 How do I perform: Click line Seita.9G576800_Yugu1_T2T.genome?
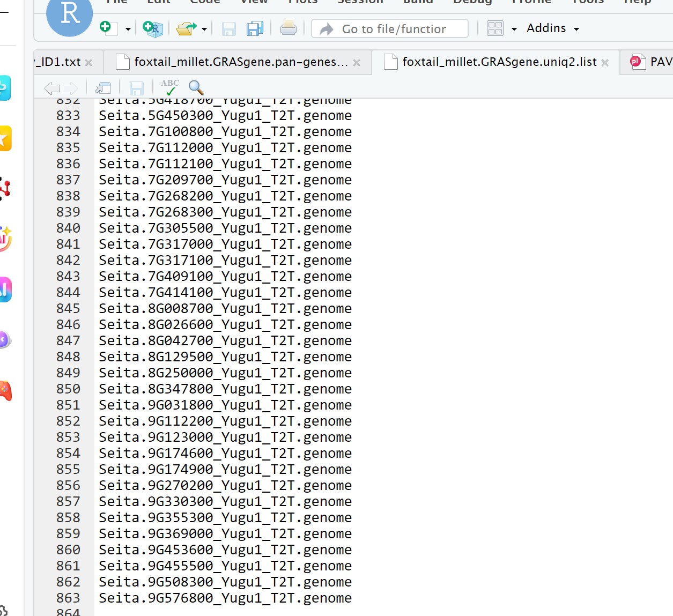pyautogui.click(x=225, y=598)
